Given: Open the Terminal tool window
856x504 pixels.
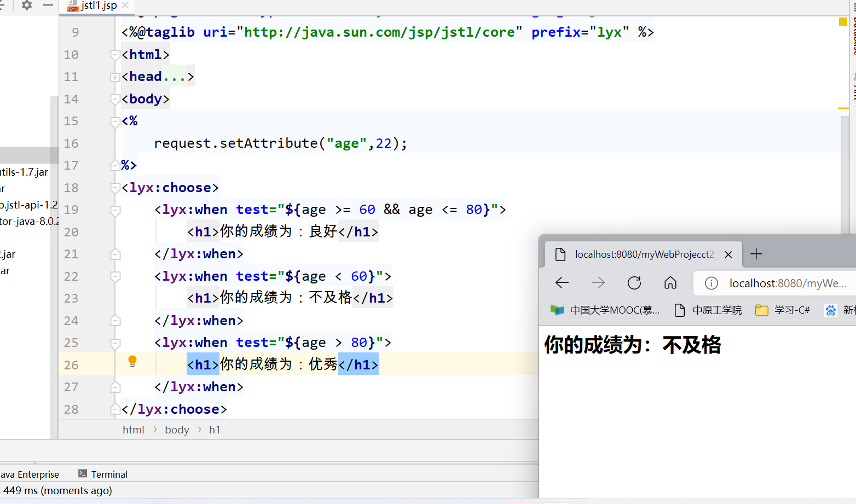Looking at the screenshot, I should (x=103, y=474).
